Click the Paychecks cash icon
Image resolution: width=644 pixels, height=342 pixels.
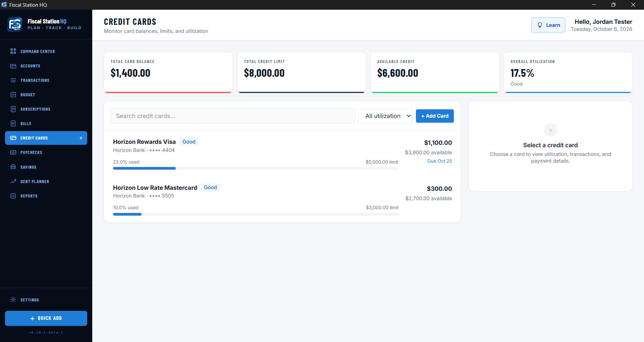[x=13, y=153]
